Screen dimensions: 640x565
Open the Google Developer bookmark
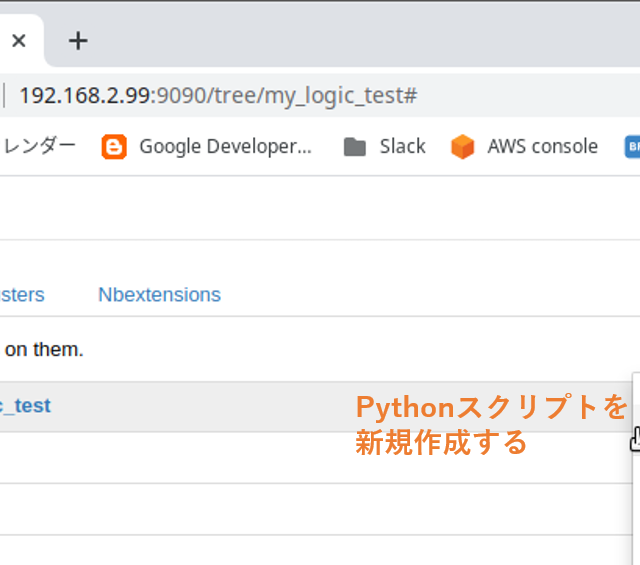click(224, 147)
